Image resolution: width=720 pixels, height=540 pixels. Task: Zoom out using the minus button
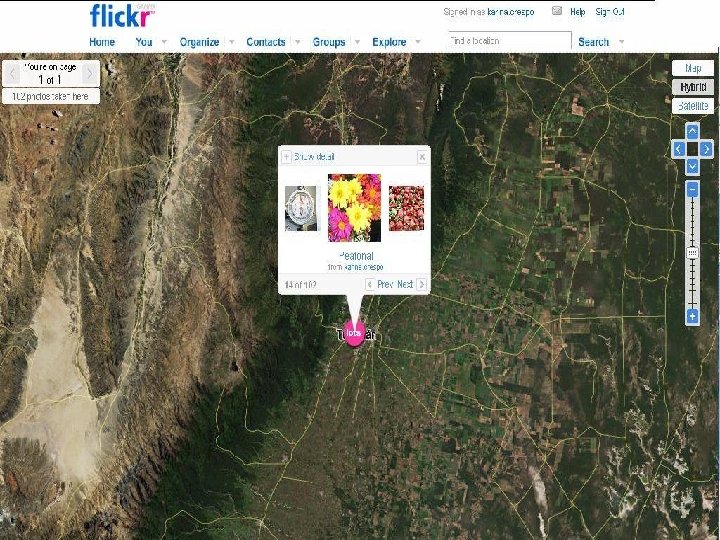click(x=692, y=189)
